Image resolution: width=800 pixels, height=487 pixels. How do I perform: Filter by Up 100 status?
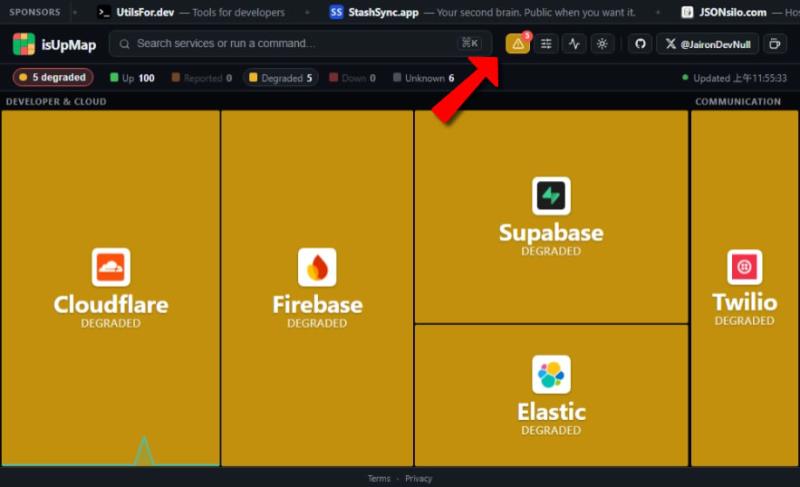coord(133,78)
